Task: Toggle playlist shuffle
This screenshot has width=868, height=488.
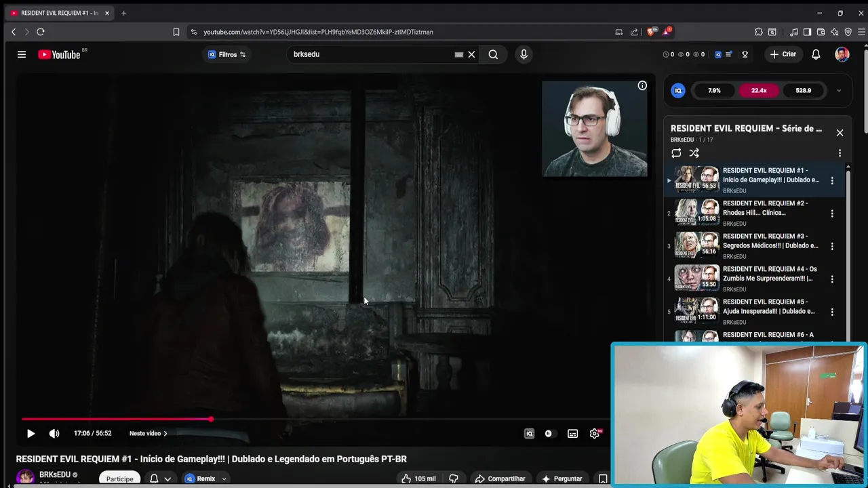Action: pos(694,153)
